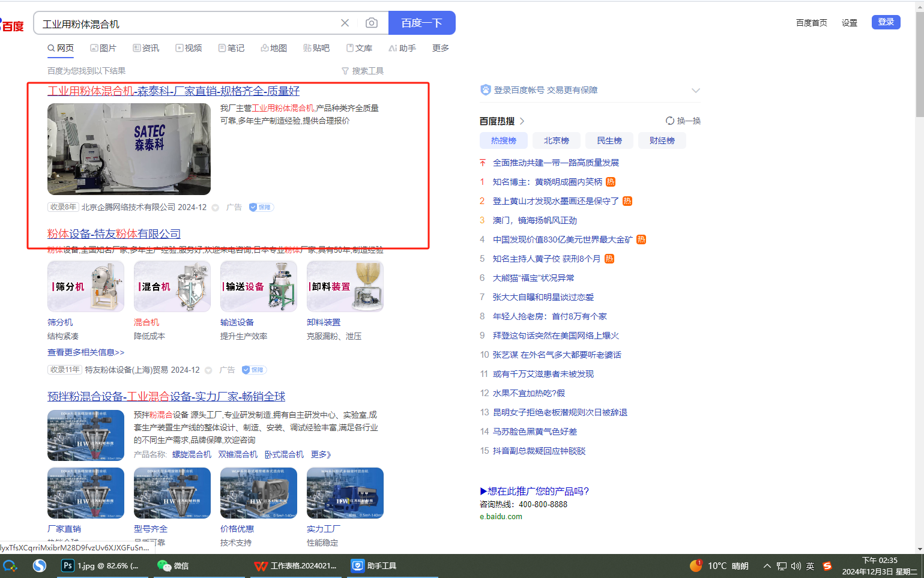This screenshot has height=578, width=924.
Task: Click the 双锥混合机 product link
Action: [x=238, y=454]
